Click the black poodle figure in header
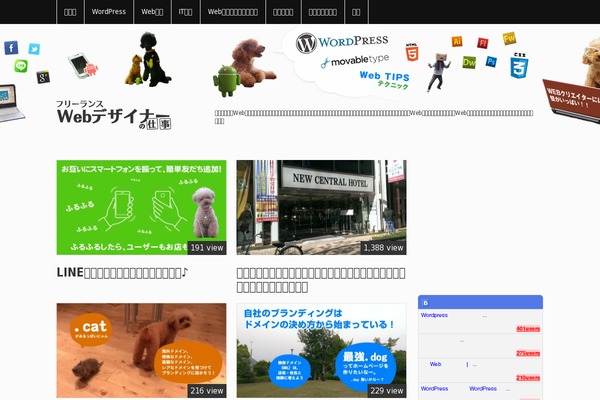 [155, 59]
